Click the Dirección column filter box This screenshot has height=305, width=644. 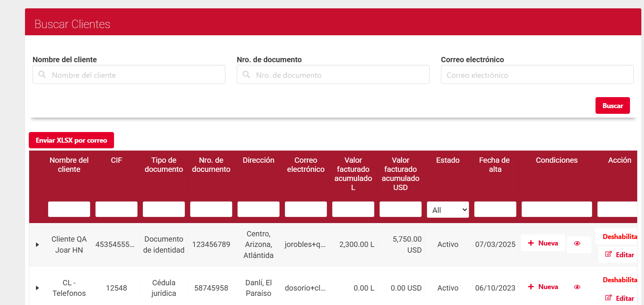click(258, 209)
